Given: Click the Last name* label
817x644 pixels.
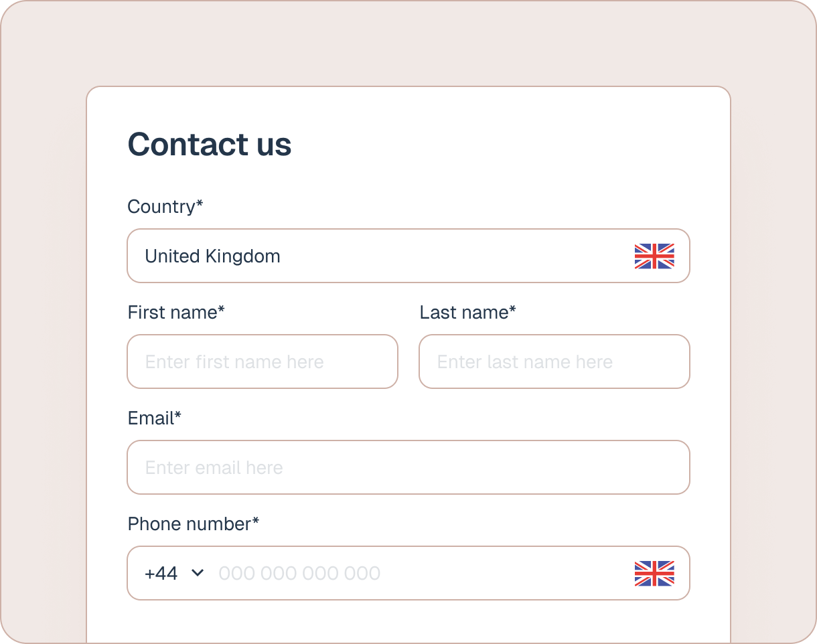Looking at the screenshot, I should (467, 312).
